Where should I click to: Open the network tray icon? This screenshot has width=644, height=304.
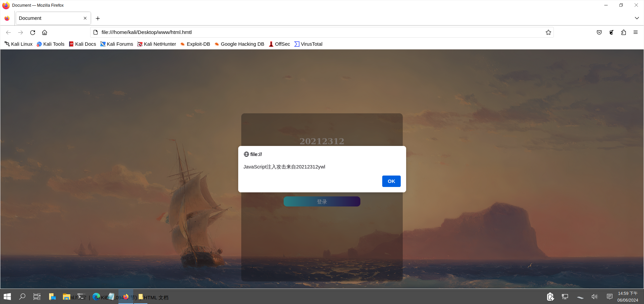pos(565,297)
